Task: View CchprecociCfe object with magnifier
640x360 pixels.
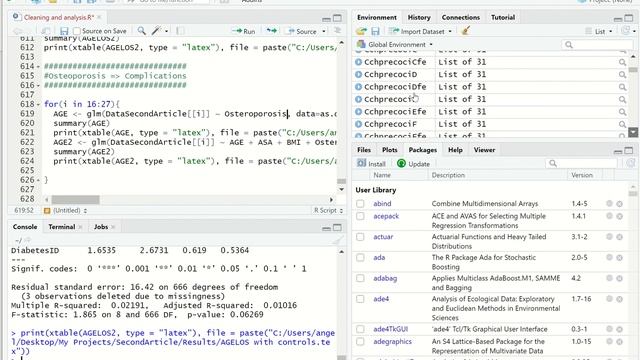Action: pyautogui.click(x=622, y=62)
